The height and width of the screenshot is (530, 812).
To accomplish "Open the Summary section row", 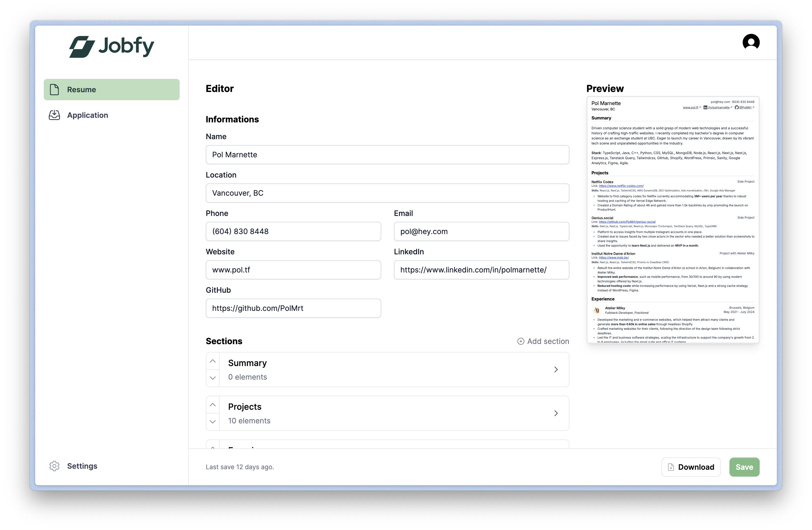I will click(x=387, y=370).
